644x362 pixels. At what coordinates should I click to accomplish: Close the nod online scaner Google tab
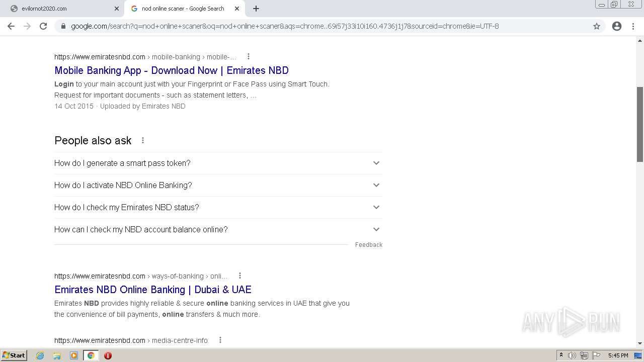237,9
